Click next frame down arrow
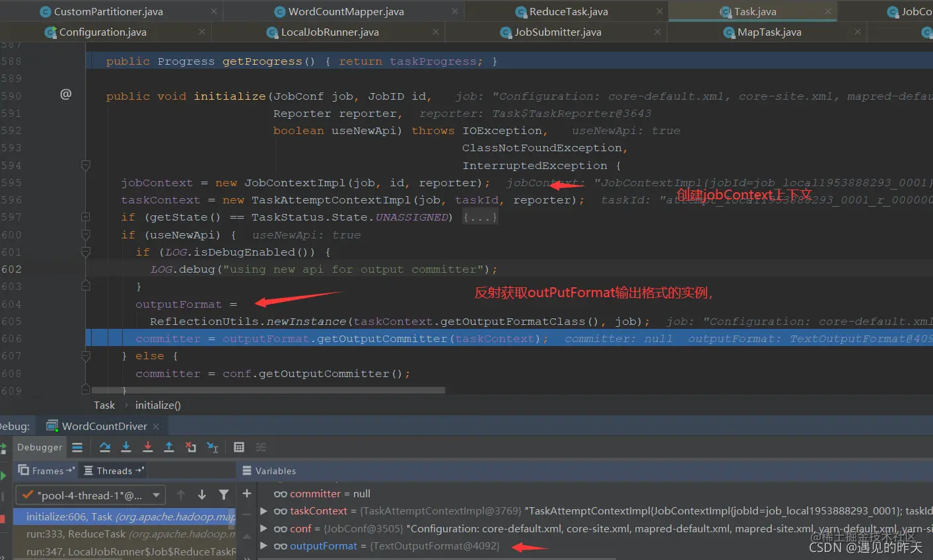Screen dimensions: 933x560 click(x=202, y=495)
